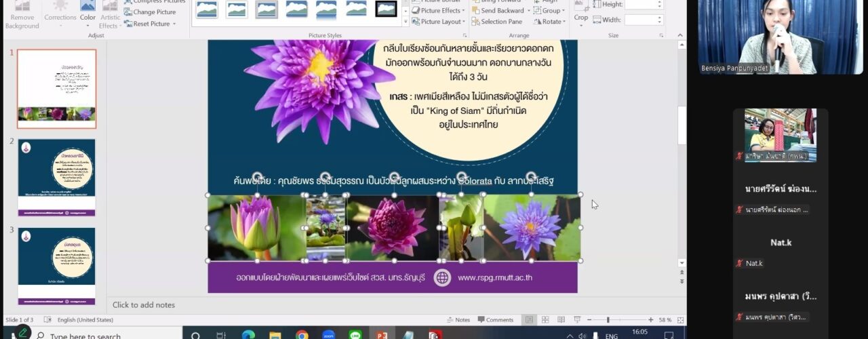This screenshot has width=868, height=339.
Task: Click "Slide 1 of 3" status text
Action: point(20,320)
